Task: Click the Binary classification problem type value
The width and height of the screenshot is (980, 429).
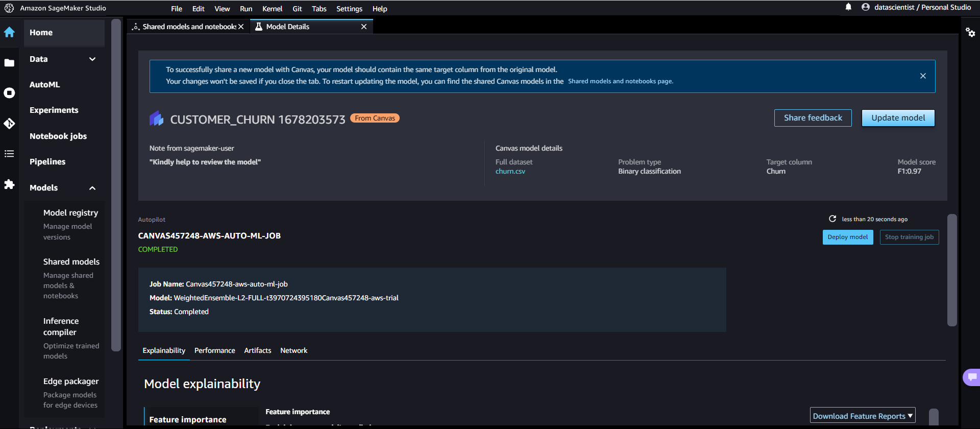Action: click(x=649, y=172)
